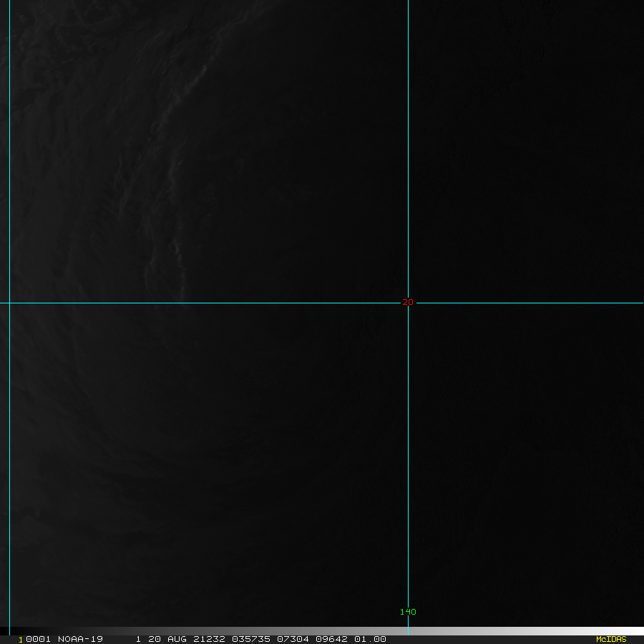
Task: Click the white end of grayscale bar
Action: pos(633,631)
